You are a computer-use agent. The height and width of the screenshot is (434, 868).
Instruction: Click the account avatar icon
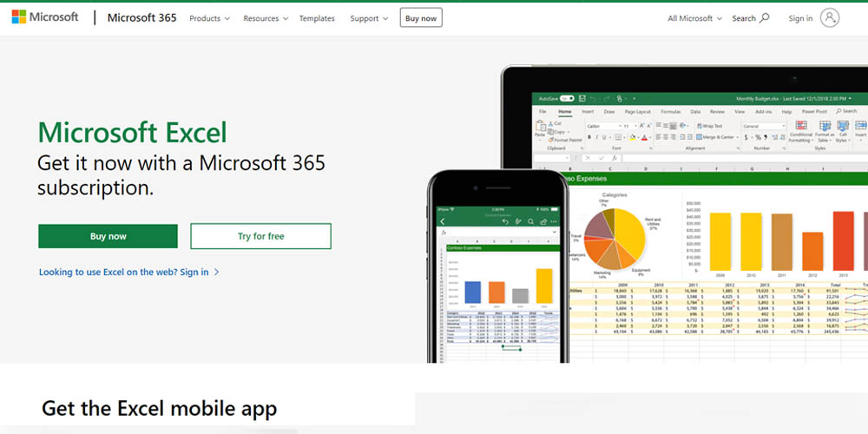pos(829,17)
